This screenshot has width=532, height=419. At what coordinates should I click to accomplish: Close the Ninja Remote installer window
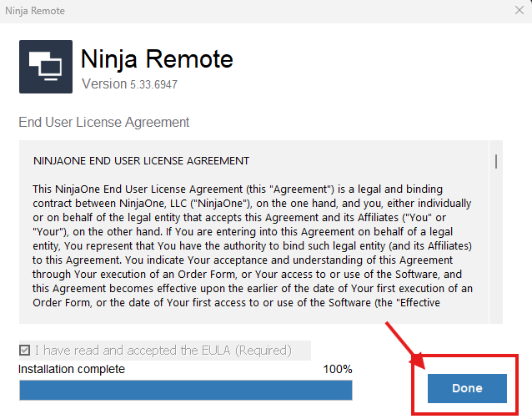click(519, 11)
